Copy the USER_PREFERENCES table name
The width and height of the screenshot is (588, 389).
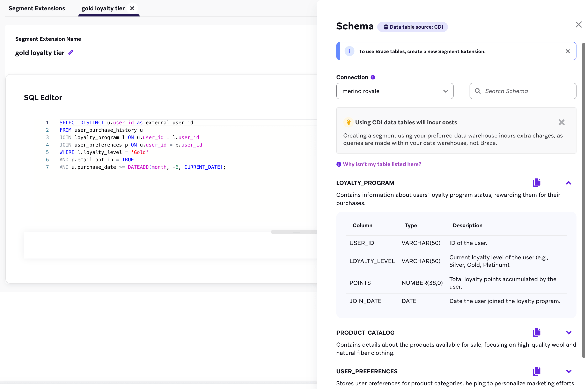[536, 371]
